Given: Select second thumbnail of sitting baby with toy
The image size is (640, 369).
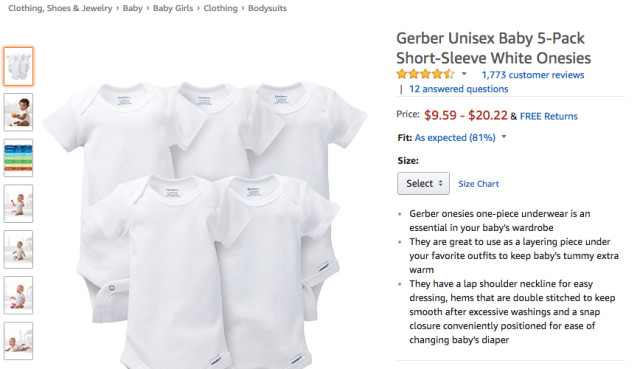Looking at the screenshot, I should pos(18,112).
